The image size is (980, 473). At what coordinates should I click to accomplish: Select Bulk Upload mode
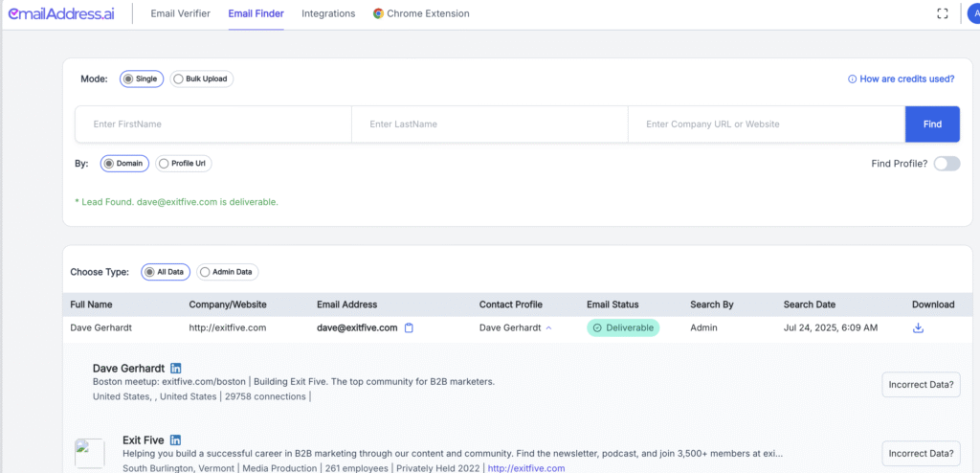(x=201, y=79)
